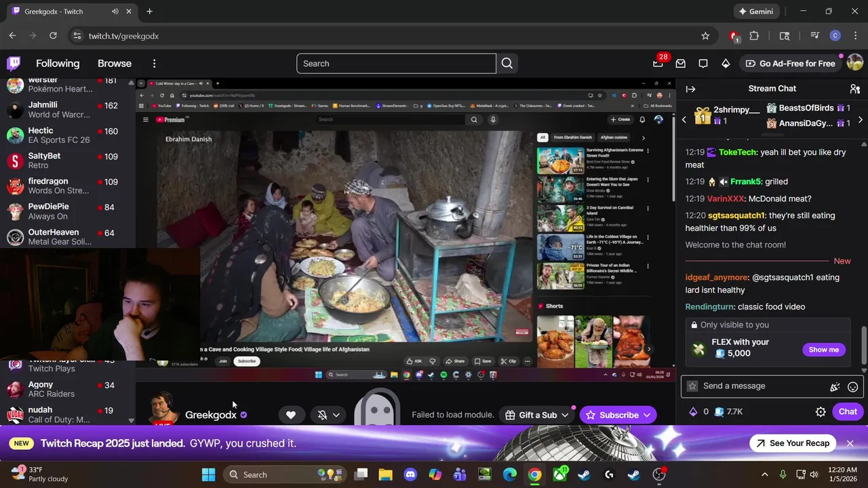Open chat settings gear
868x488 pixels.
pyautogui.click(x=821, y=411)
